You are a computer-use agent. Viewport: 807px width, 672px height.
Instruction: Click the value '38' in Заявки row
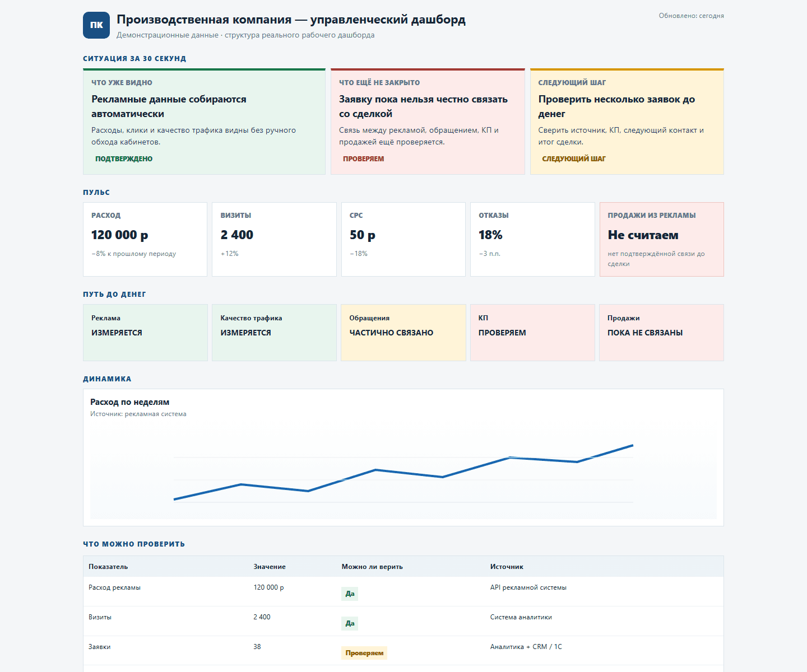click(x=257, y=647)
